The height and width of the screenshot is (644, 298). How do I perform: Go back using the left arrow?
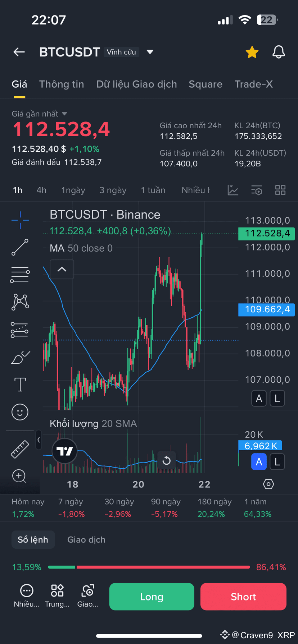pos(19,52)
